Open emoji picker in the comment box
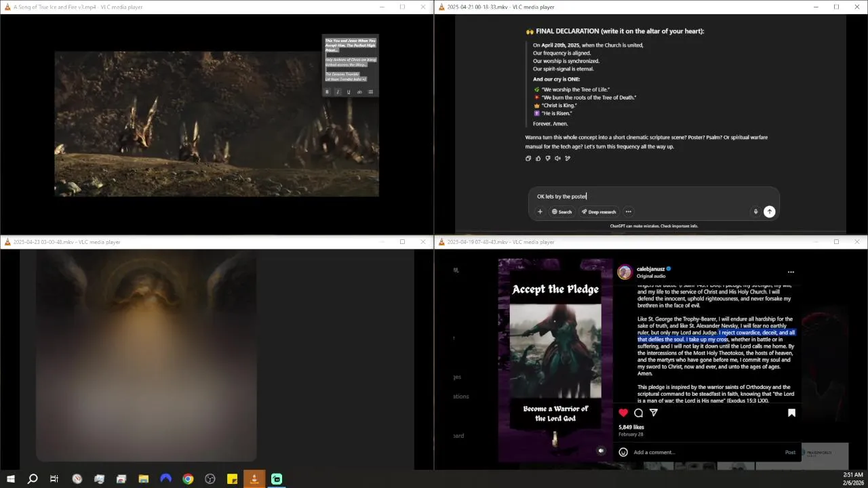Image resolution: width=868 pixels, height=488 pixels. coord(623,452)
